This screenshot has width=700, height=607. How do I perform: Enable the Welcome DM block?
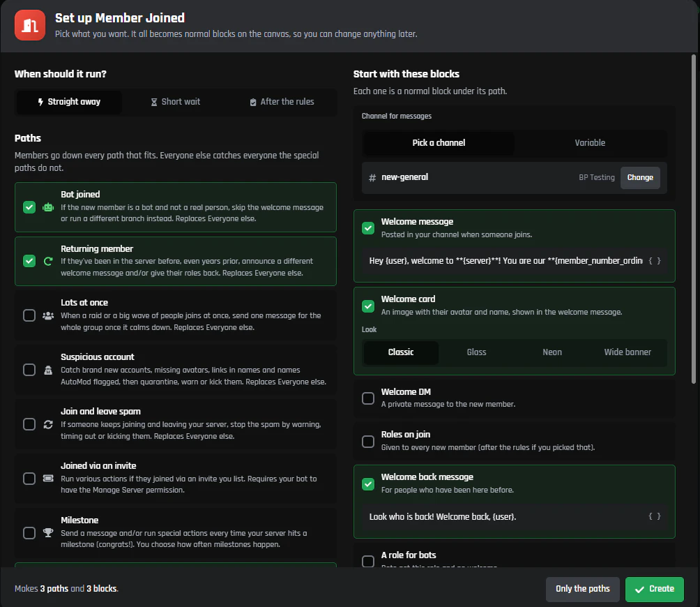point(368,398)
